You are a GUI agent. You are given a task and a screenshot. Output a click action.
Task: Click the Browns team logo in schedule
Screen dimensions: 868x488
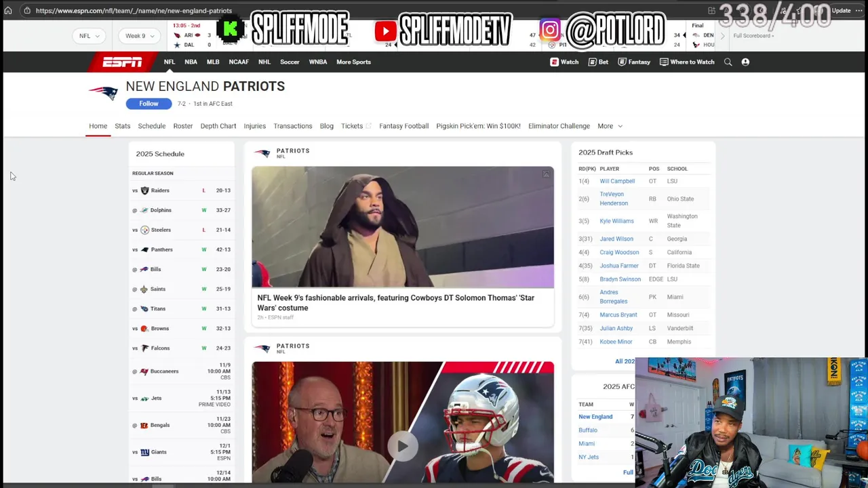[x=144, y=328]
